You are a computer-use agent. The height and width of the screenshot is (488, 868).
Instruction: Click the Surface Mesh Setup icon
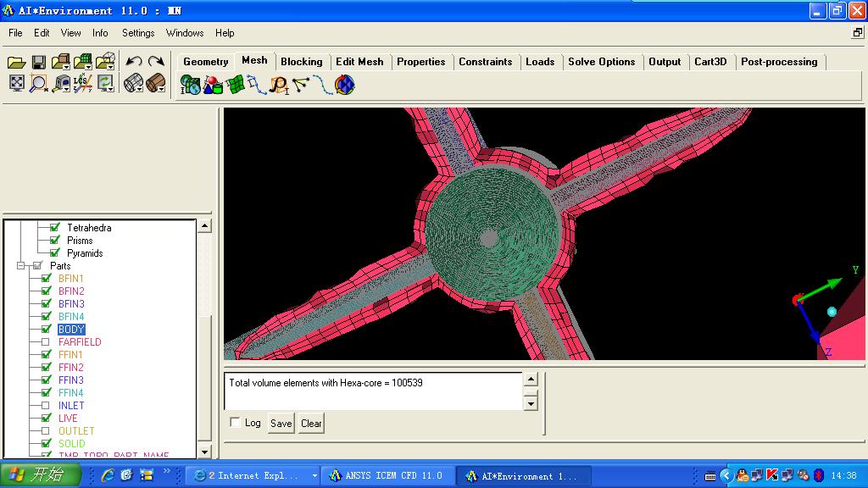[235, 85]
